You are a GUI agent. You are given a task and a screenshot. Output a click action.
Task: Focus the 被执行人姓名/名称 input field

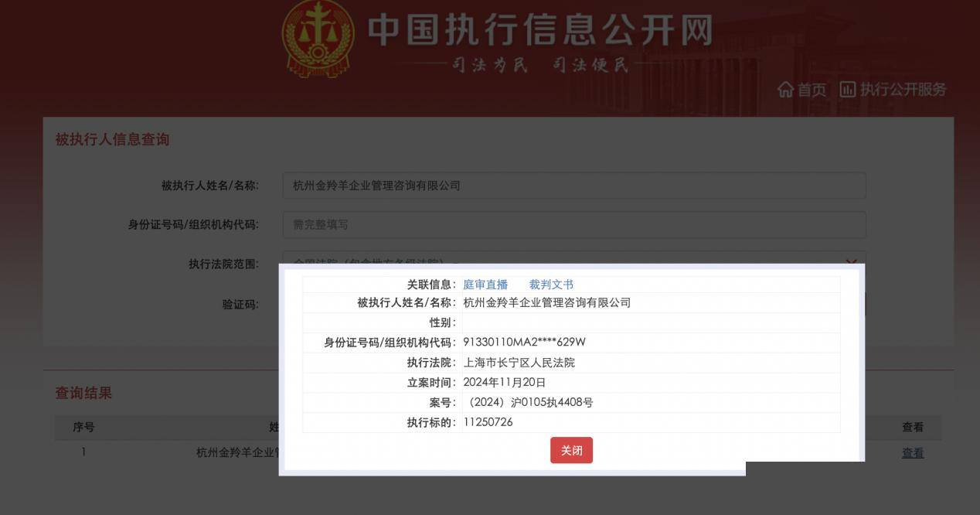point(574,186)
